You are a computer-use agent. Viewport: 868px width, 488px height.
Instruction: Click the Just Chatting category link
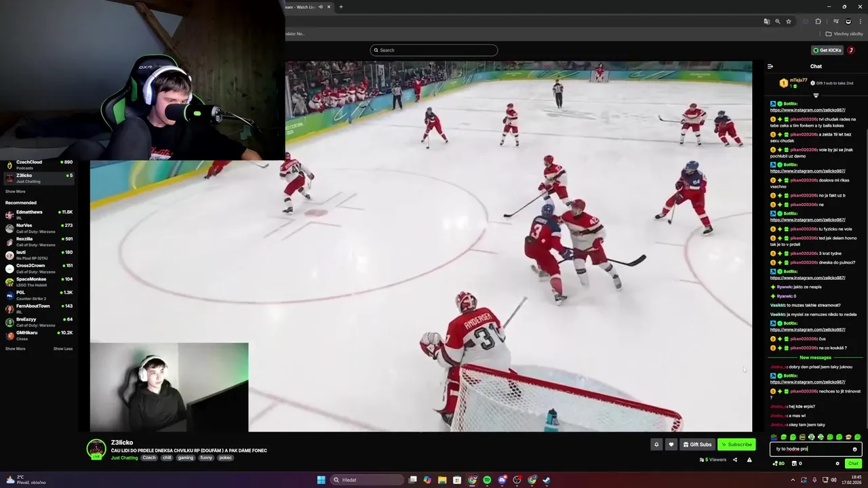[124, 457]
